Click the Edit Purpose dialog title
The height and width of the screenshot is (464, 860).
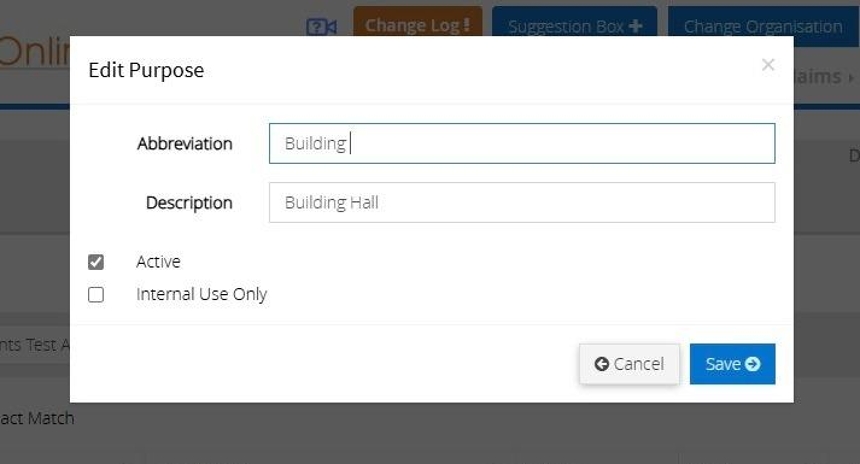click(x=146, y=71)
